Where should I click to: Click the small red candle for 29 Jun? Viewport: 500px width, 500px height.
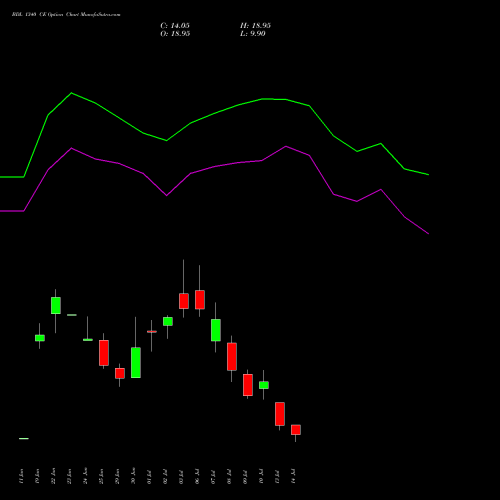pyautogui.click(x=120, y=373)
